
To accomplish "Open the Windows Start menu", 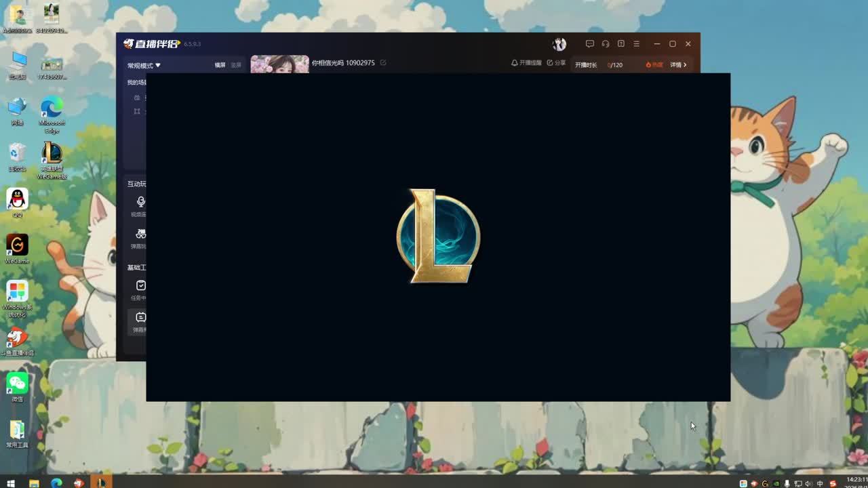I will 11,483.
